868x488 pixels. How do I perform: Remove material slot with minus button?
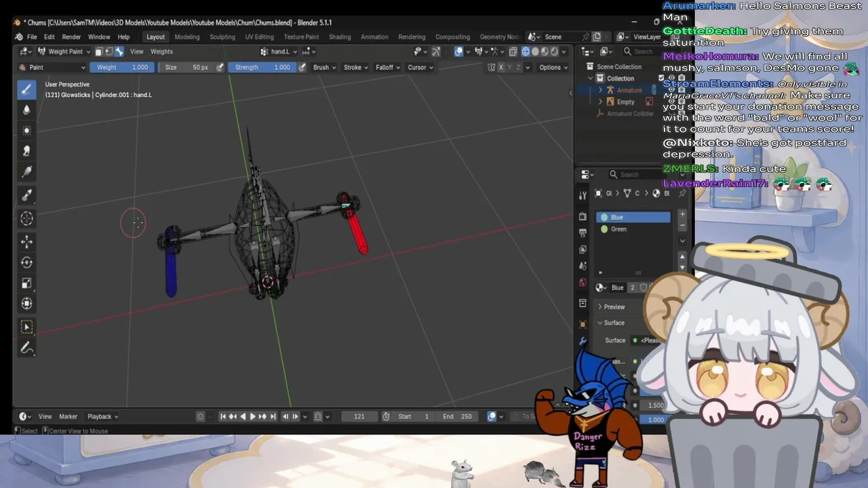pyautogui.click(x=682, y=225)
